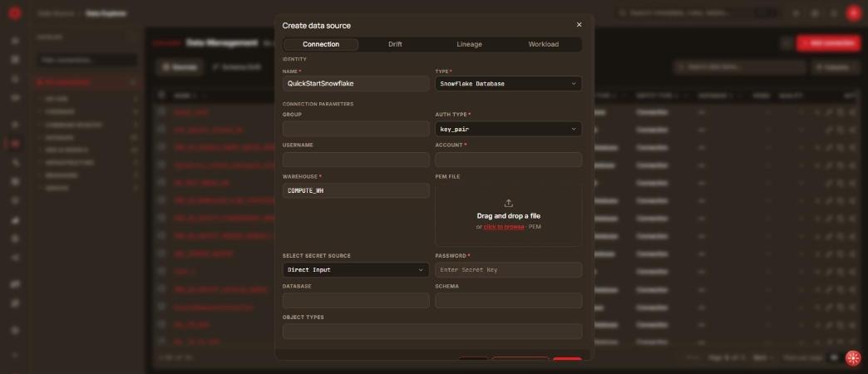Click the Password 'Enter Secret Key' field
The height and width of the screenshot is (374, 868).
tap(508, 270)
